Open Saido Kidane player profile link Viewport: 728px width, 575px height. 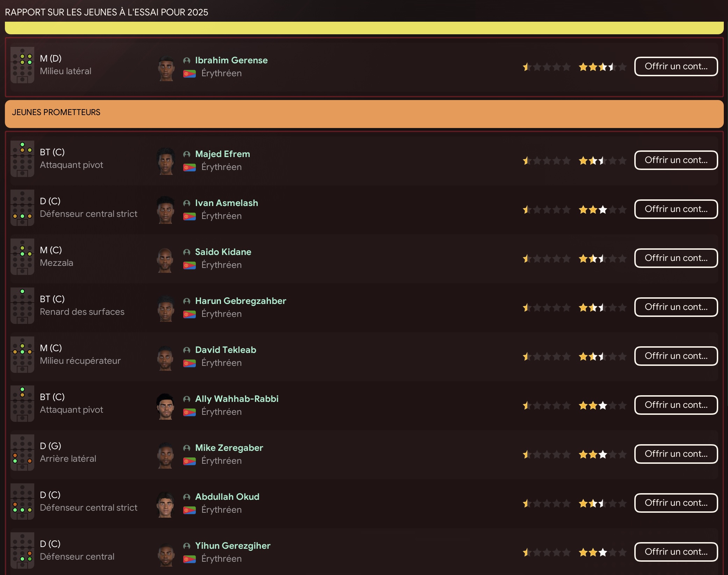[223, 252]
